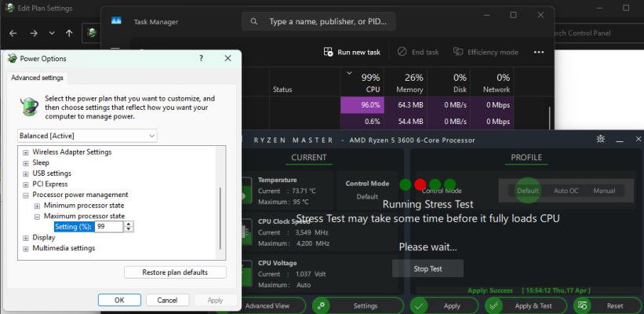Switch to PROFILE tab in Ryzen Master

tap(526, 158)
